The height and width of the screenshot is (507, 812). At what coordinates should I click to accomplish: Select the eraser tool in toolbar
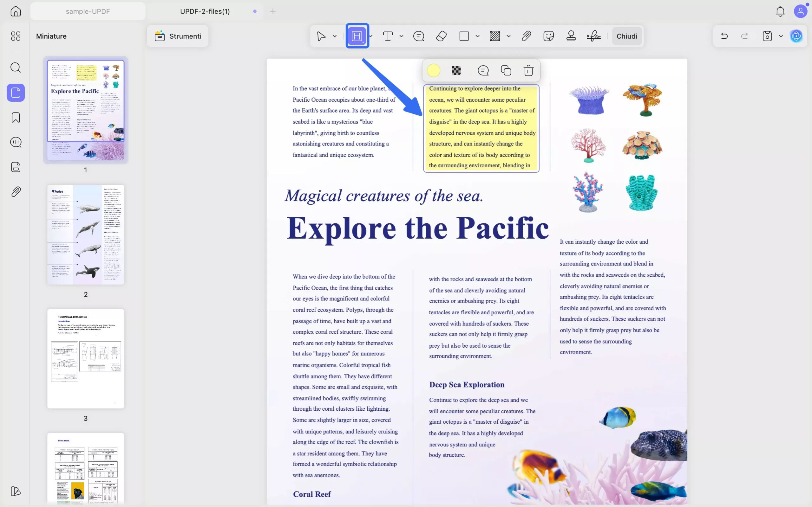coord(441,36)
